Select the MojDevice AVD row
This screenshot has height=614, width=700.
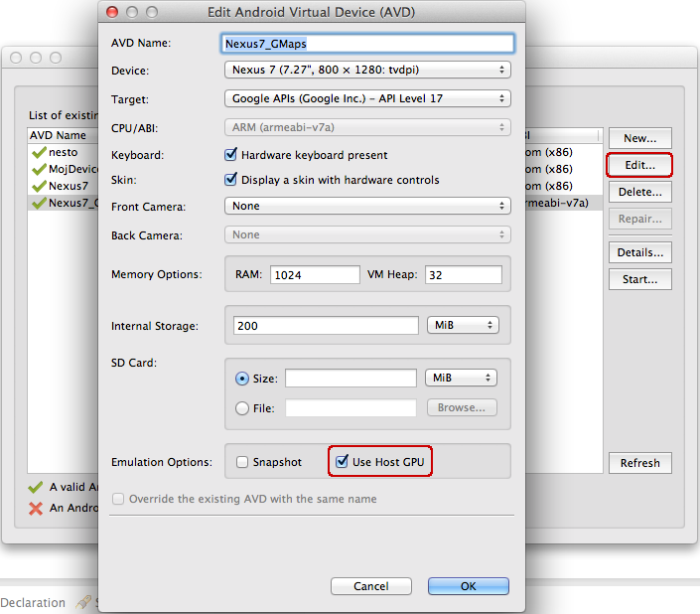click(x=63, y=169)
